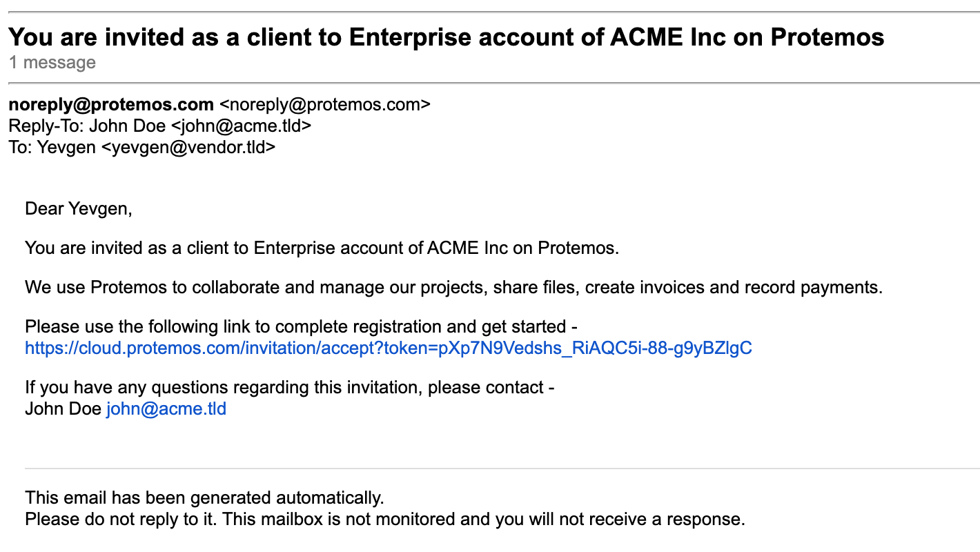Click the "We use Protemos to collaborate" paragraph
This screenshot has width=980, height=552.
tap(276, 287)
